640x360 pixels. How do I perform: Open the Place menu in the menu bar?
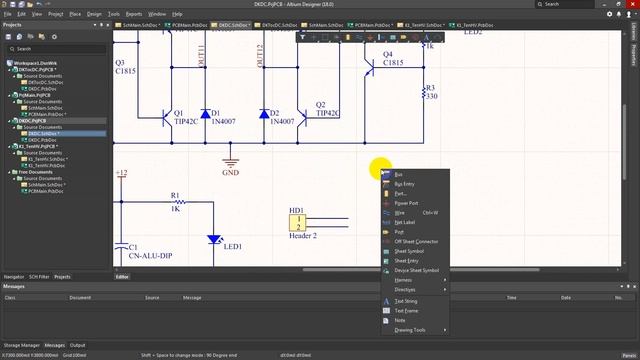[x=75, y=14]
